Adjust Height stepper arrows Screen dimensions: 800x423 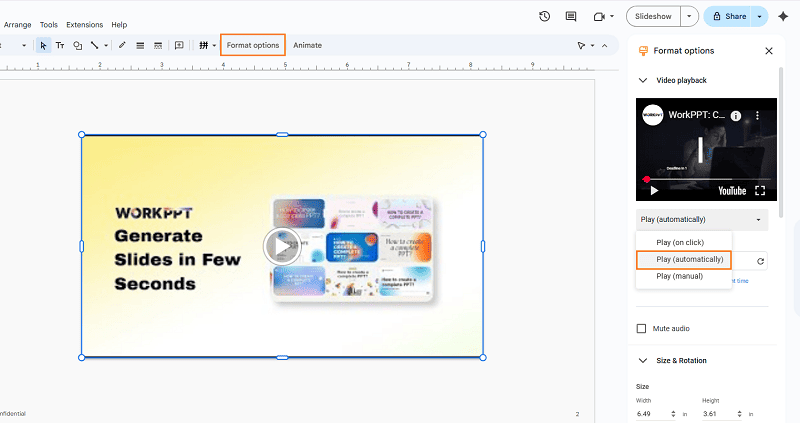(x=740, y=414)
